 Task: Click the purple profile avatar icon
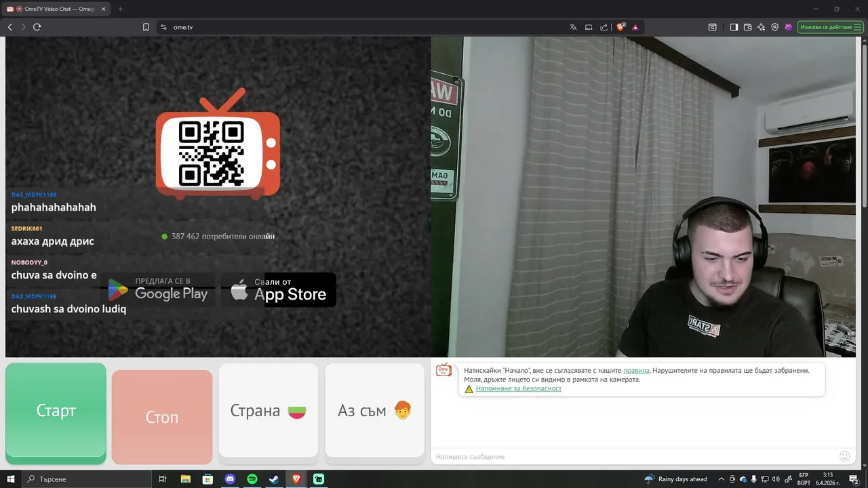[x=788, y=27]
